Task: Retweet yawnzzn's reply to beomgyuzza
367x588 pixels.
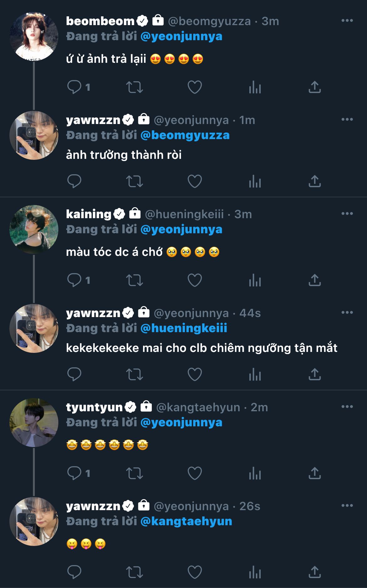Action: [x=134, y=181]
